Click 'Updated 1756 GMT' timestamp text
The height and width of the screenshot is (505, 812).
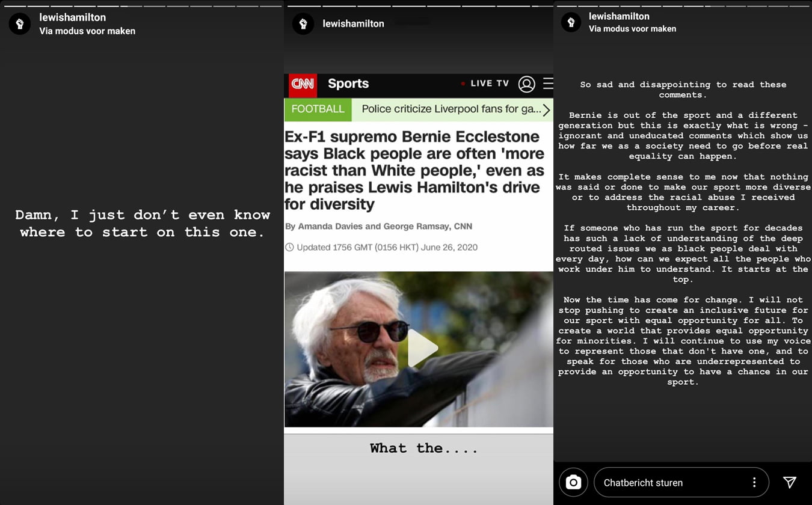[387, 247]
